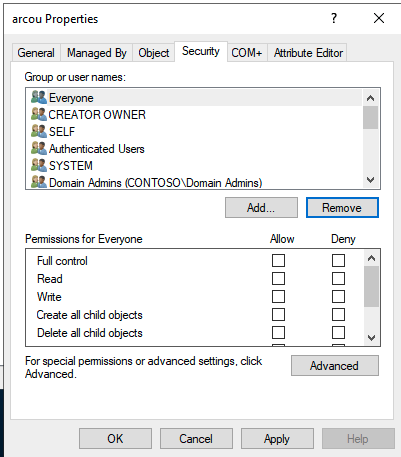The width and height of the screenshot is (401, 457).
Task: Open the COM+ tab
Action: click(247, 53)
